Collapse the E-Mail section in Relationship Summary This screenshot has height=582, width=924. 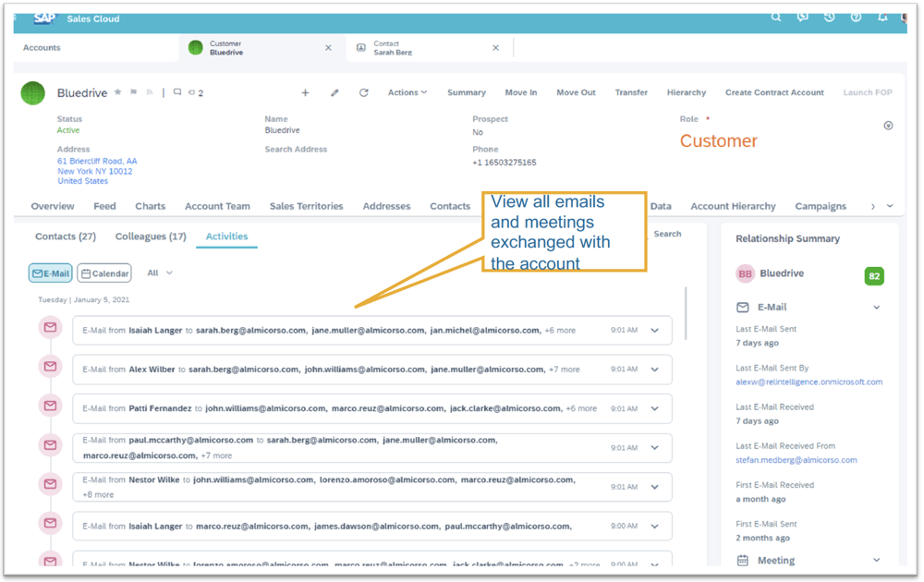pyautogui.click(x=877, y=308)
